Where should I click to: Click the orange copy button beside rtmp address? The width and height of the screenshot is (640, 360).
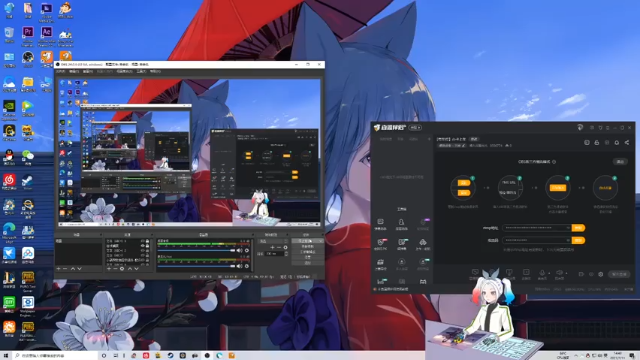[x=578, y=228]
